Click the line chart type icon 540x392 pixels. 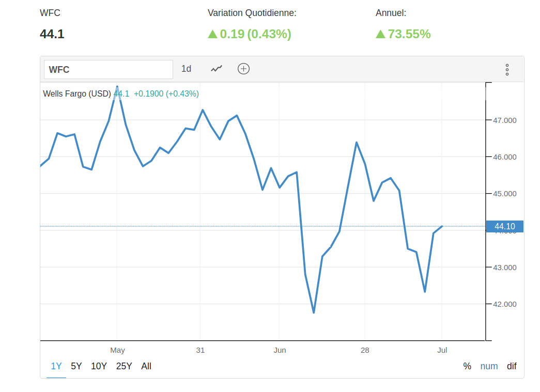217,69
